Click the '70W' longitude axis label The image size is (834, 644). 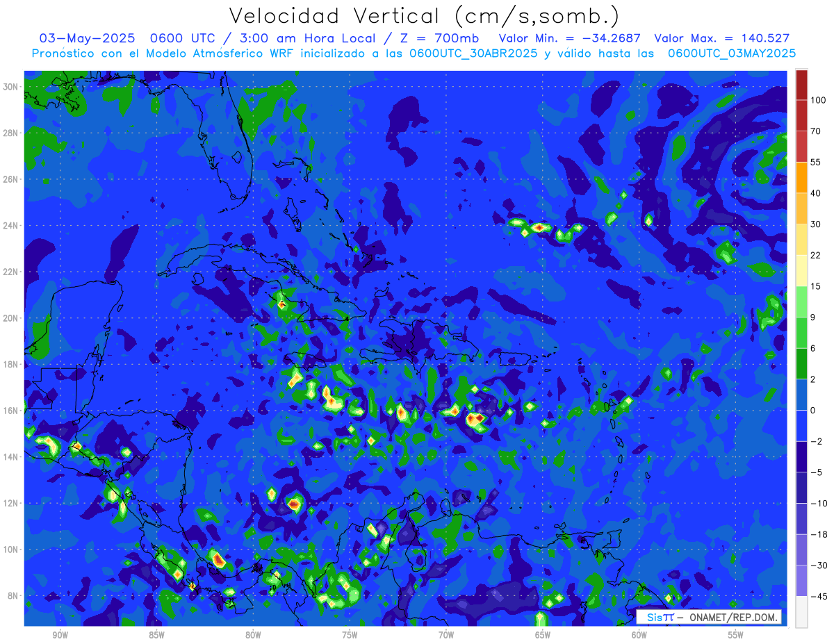446,635
